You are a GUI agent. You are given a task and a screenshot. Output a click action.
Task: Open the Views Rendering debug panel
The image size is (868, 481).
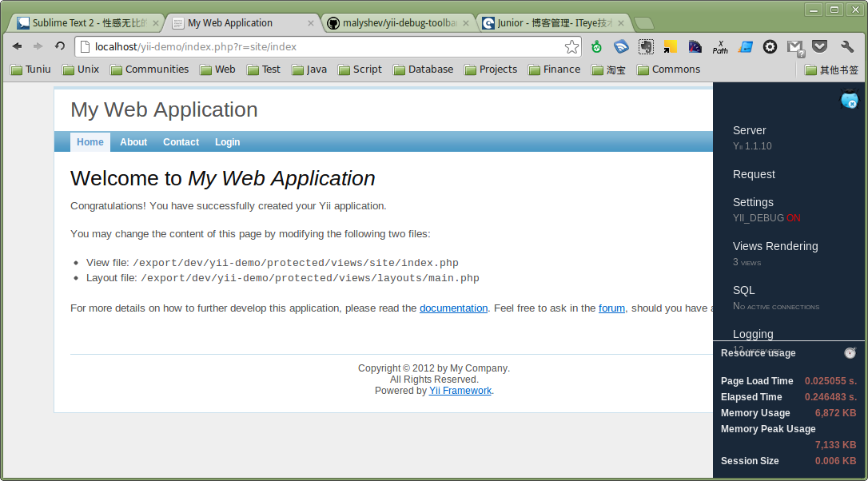tap(775, 246)
